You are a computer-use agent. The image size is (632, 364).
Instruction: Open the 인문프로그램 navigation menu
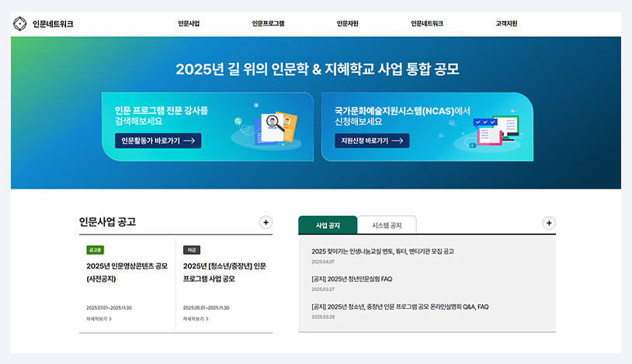(268, 24)
